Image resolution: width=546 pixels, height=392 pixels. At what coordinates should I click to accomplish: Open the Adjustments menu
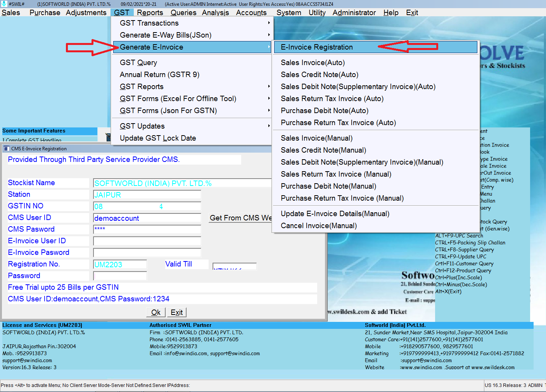86,12
